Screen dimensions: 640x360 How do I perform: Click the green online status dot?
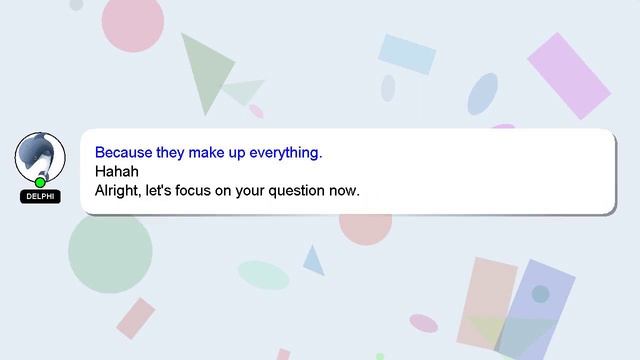(40, 182)
